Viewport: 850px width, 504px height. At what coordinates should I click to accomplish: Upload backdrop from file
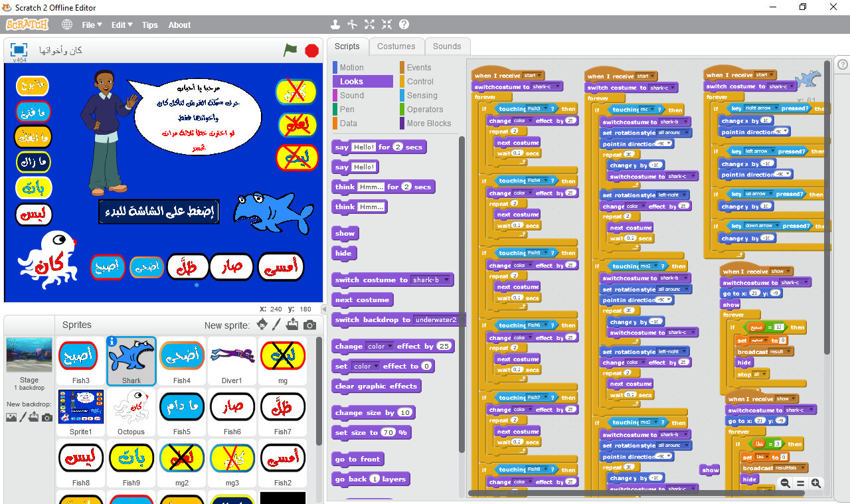[x=35, y=417]
